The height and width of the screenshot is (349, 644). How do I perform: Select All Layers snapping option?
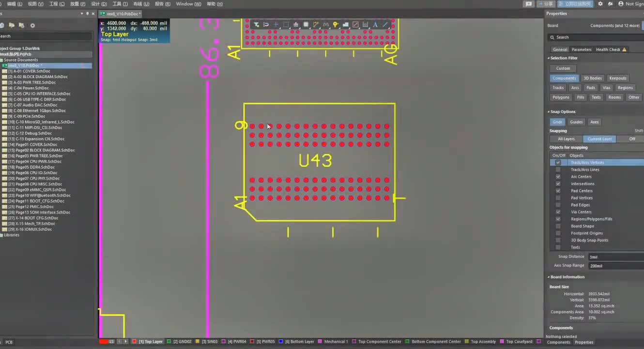[x=566, y=139]
